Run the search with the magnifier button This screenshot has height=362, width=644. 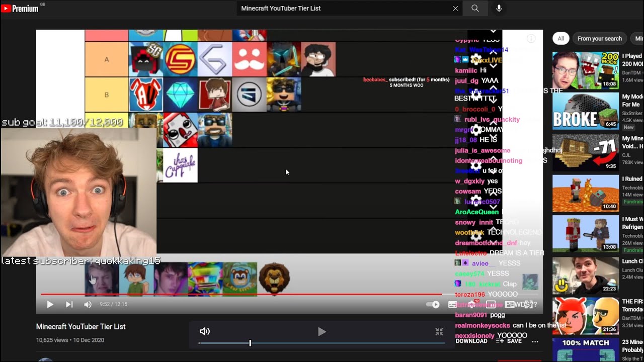(x=475, y=9)
